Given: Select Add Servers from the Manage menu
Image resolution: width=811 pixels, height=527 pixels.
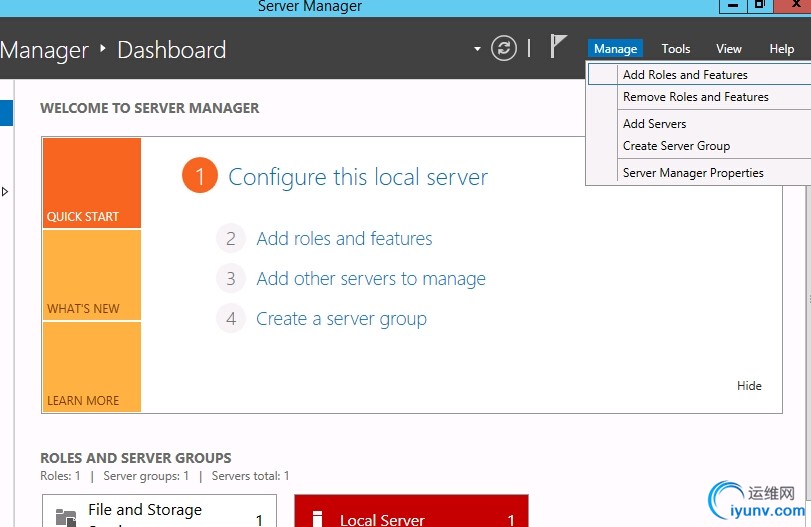Looking at the screenshot, I should [x=699, y=124].
